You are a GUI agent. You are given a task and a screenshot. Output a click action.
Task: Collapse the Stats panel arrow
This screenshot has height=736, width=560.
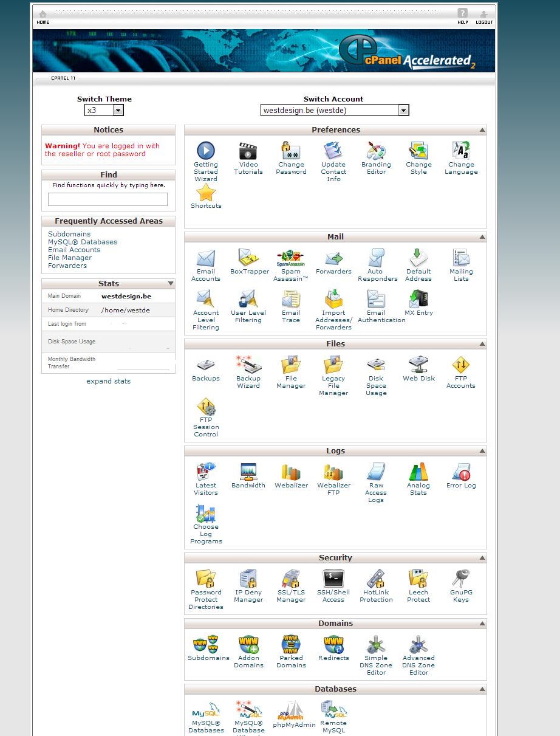pyautogui.click(x=171, y=284)
